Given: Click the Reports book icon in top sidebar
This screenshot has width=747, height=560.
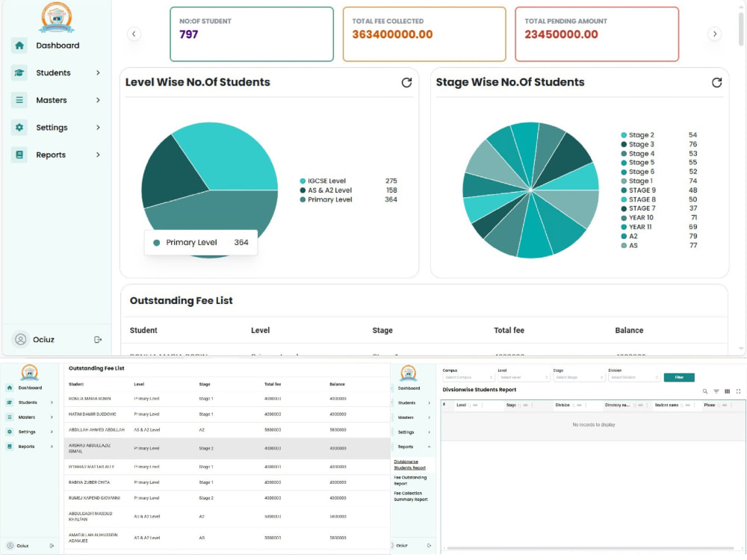Looking at the screenshot, I should pyautogui.click(x=19, y=155).
